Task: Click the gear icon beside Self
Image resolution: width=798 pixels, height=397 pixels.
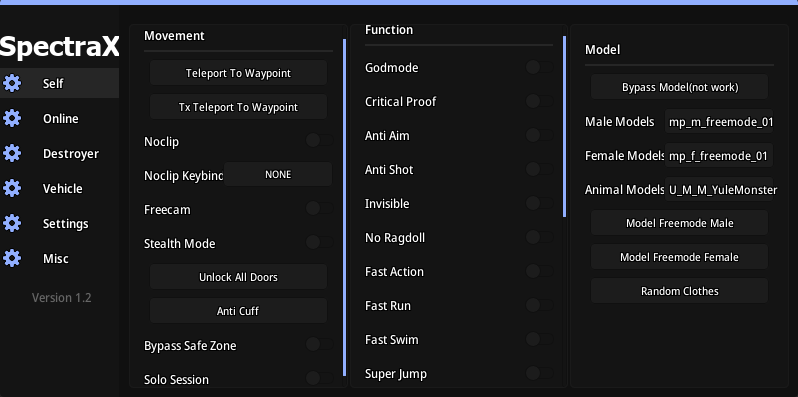Action: (12, 83)
